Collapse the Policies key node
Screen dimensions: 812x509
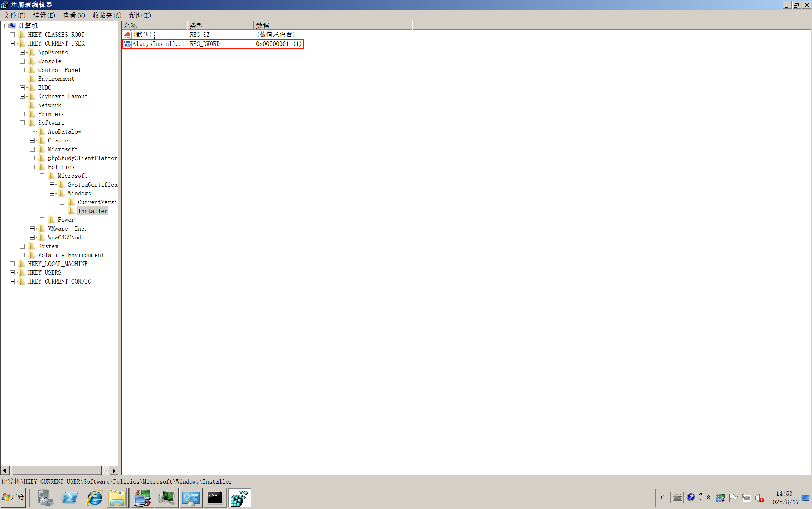pos(32,167)
